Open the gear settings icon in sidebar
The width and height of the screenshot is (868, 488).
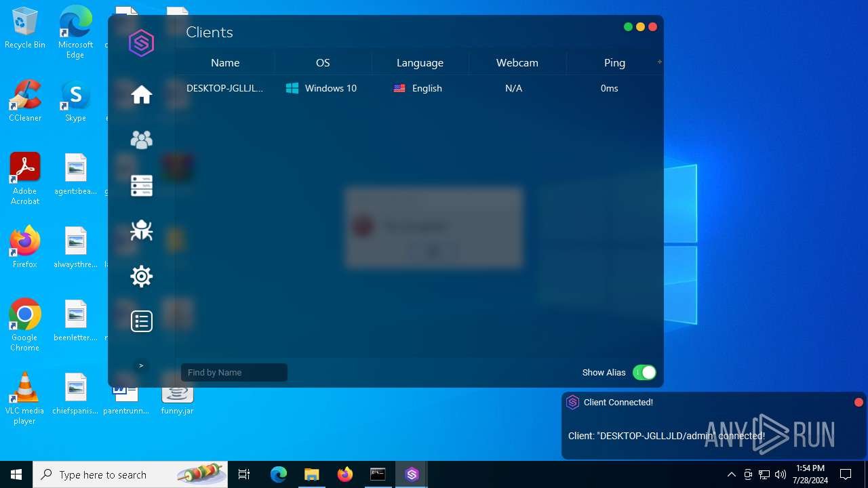142,276
